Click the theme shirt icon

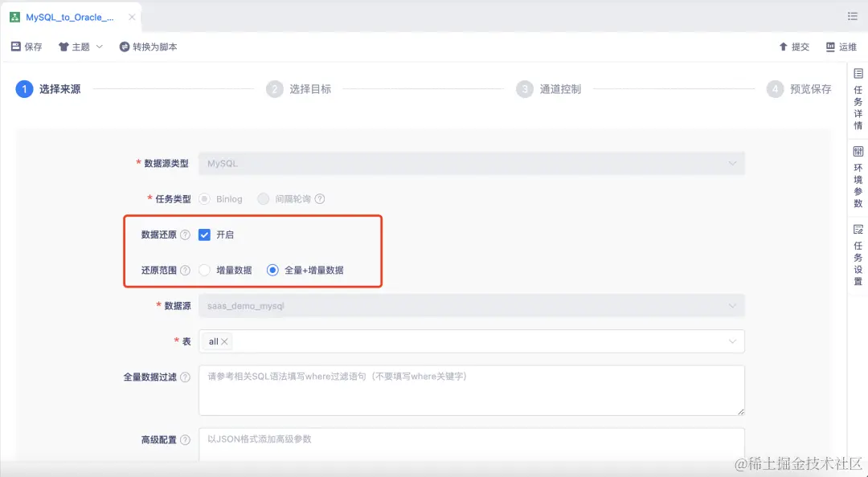[x=63, y=47]
